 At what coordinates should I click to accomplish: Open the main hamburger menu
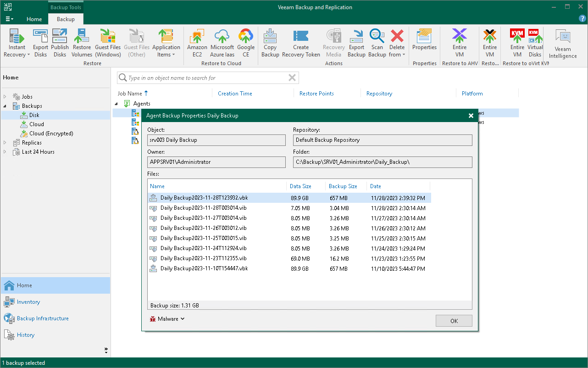click(9, 19)
